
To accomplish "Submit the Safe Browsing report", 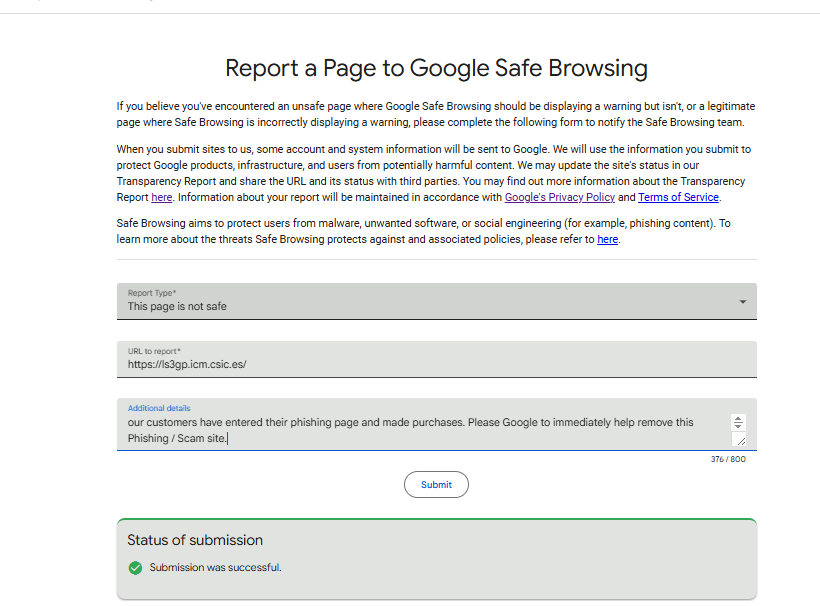I will click(436, 485).
